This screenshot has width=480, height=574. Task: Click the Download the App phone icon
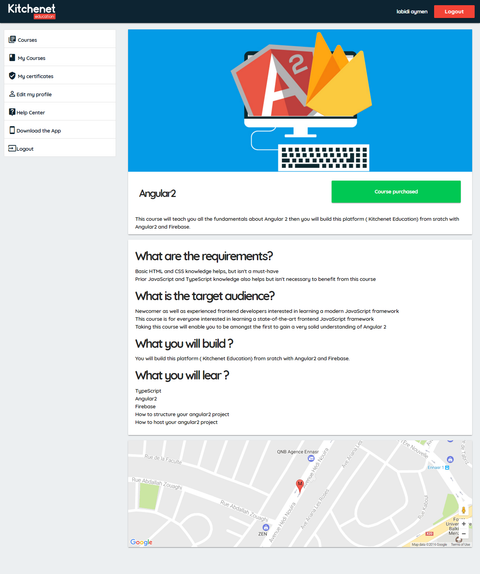[12, 130]
